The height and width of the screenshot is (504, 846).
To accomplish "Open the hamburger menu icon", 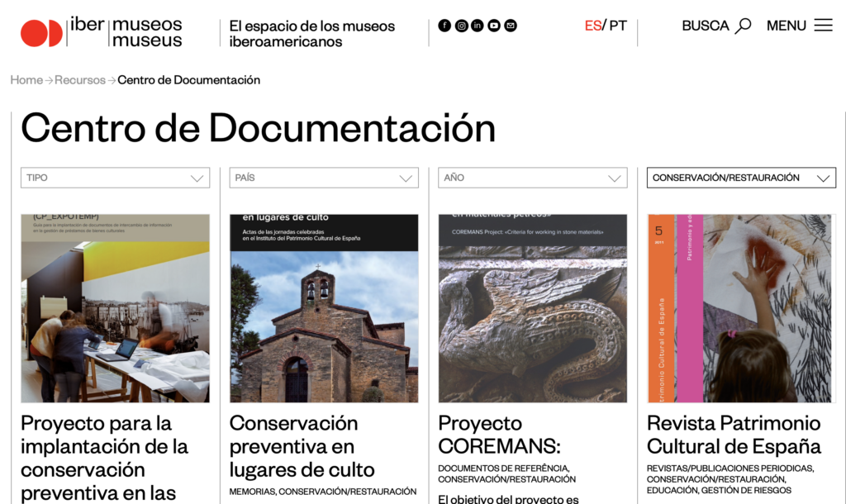I will pos(824,26).
